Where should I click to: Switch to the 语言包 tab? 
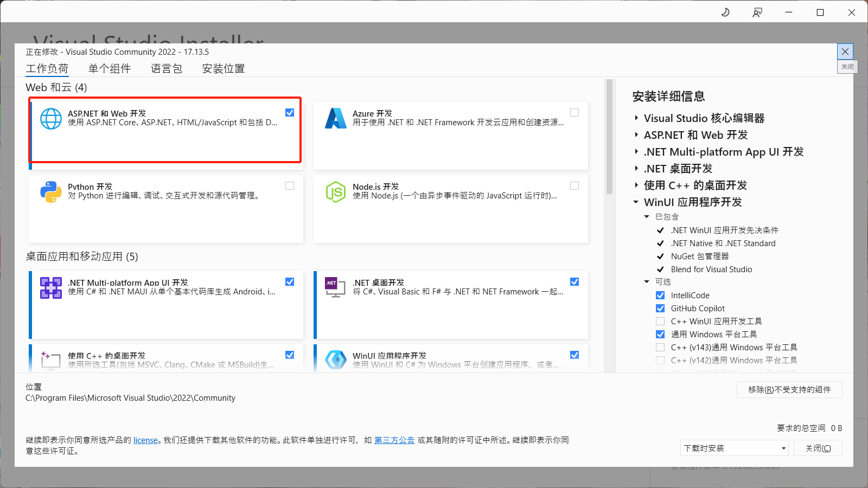pyautogui.click(x=167, y=69)
